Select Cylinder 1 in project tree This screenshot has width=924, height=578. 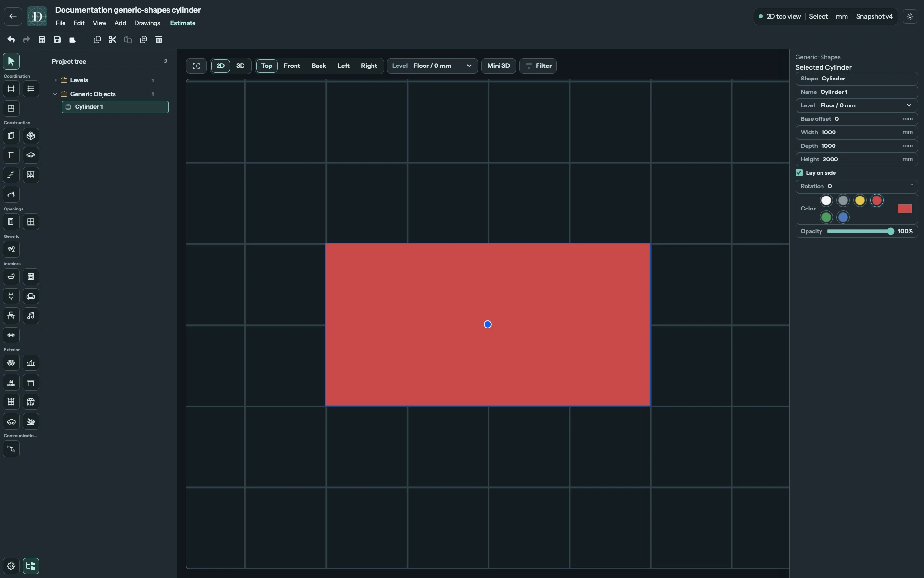(x=115, y=107)
